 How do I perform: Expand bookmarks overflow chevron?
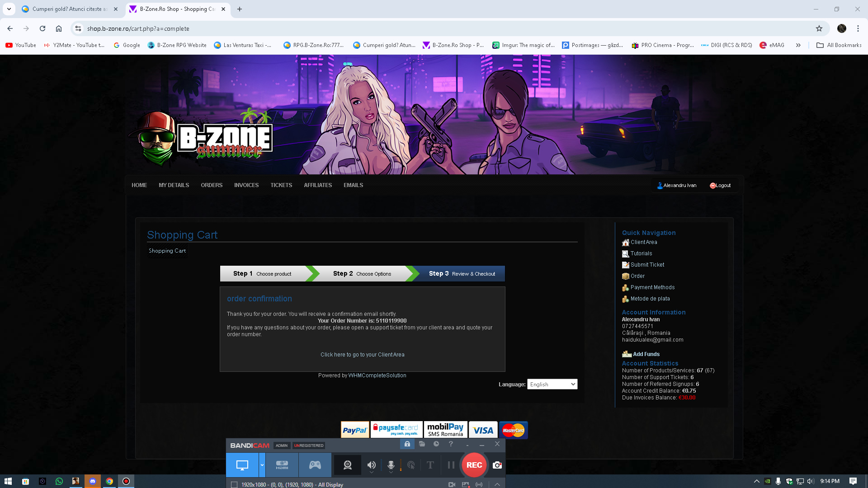(x=798, y=45)
